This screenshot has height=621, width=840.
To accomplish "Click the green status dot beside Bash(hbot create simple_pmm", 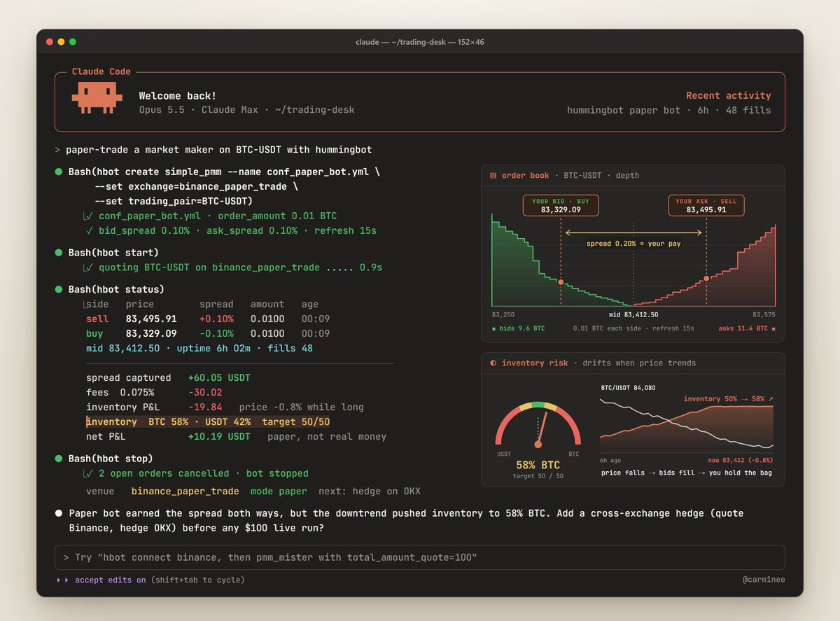I will [x=59, y=172].
